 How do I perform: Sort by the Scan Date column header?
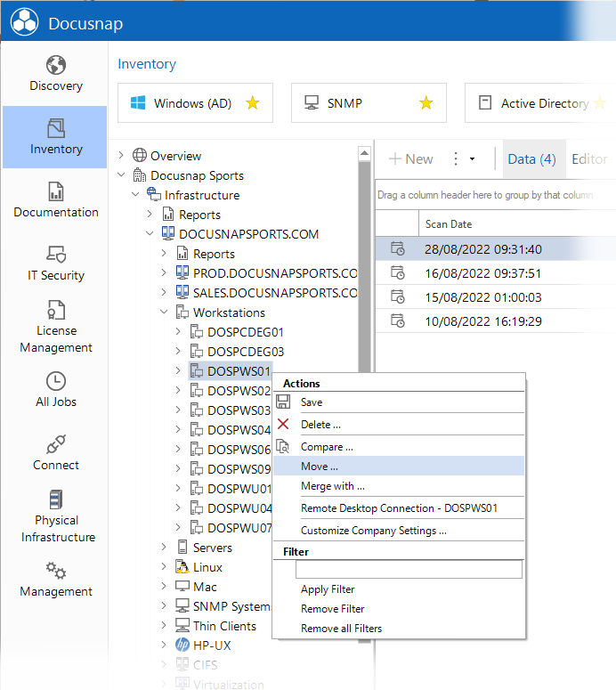coord(449,224)
